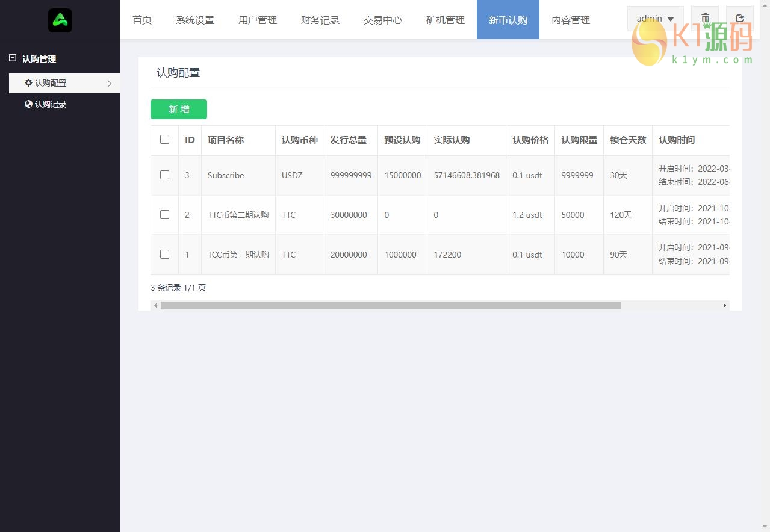
Task: Switch to the 交易中心 tab
Action: pyautogui.click(x=383, y=20)
